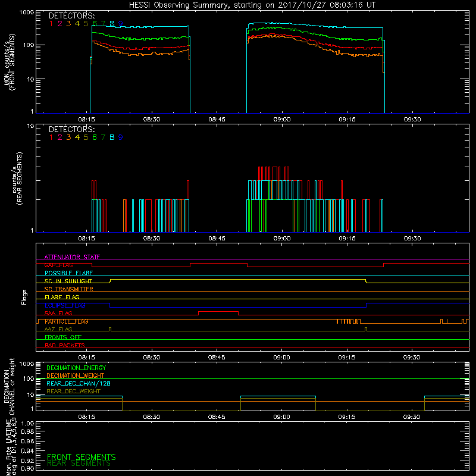Click the 0.90 tick on livetime axis
The height and width of the screenshot is (476, 476).
click(27, 468)
